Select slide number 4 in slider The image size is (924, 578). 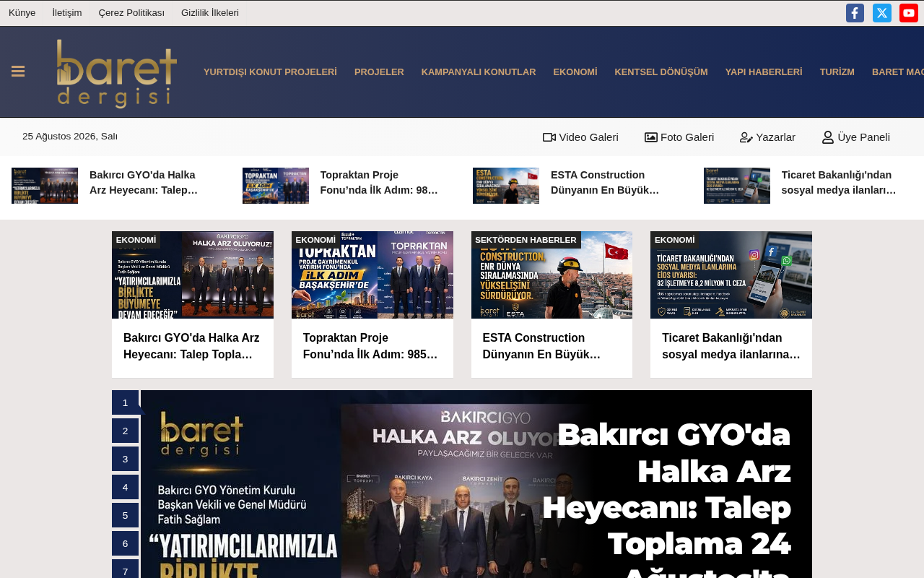tap(125, 487)
